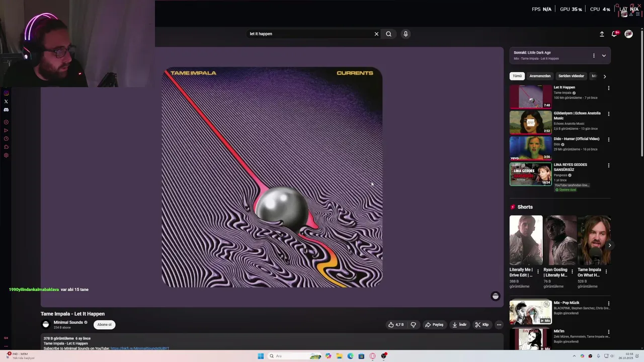Click the search magnifier icon
Viewport: 644px width, 362px height.
click(388, 34)
